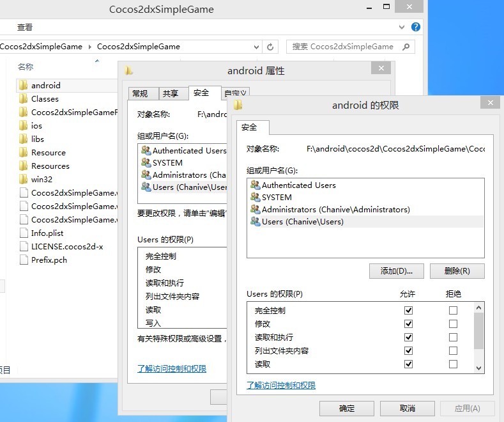Click permissions list scroll-up arrow

coord(478,308)
